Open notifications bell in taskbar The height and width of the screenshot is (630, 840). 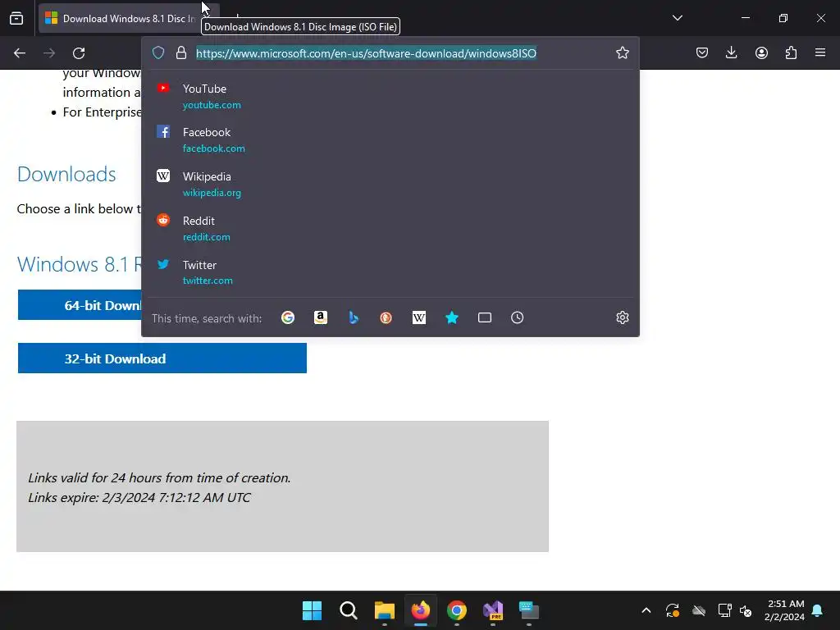tap(817, 610)
